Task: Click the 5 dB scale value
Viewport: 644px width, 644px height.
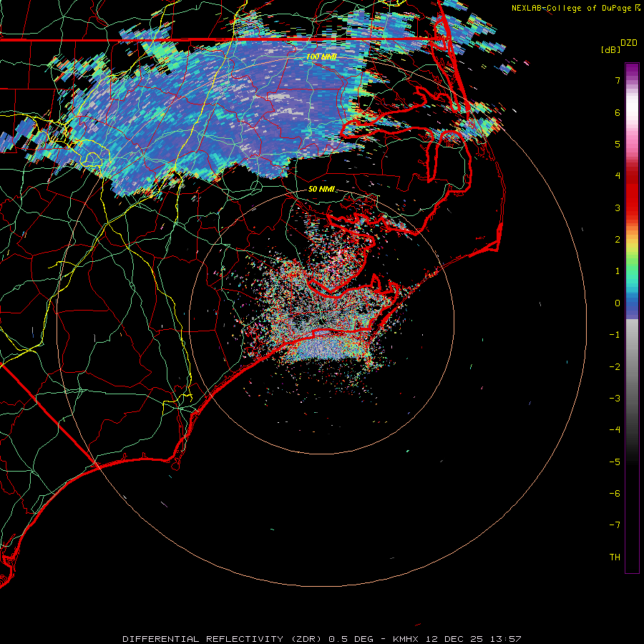Action: point(618,144)
